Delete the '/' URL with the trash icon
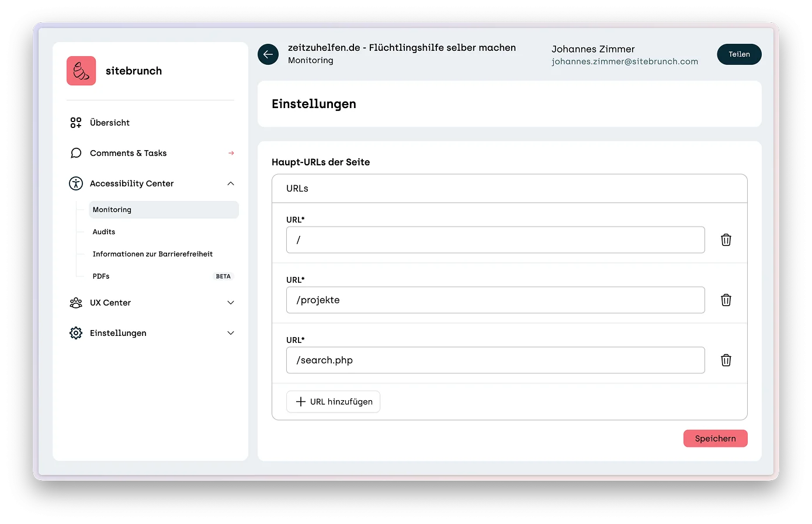Screen dimensions: 812x524 (726, 240)
